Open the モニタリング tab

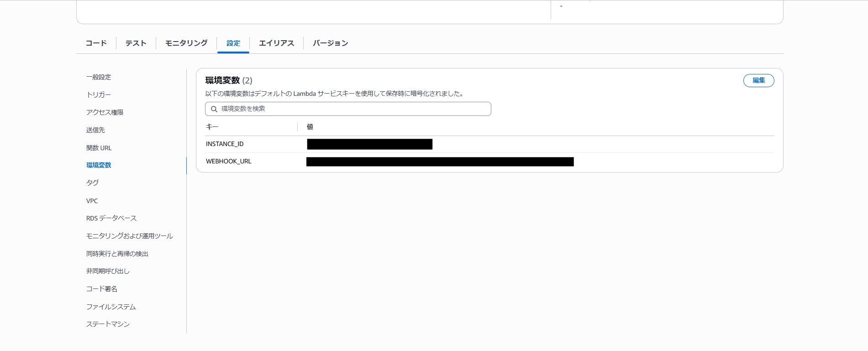point(186,43)
